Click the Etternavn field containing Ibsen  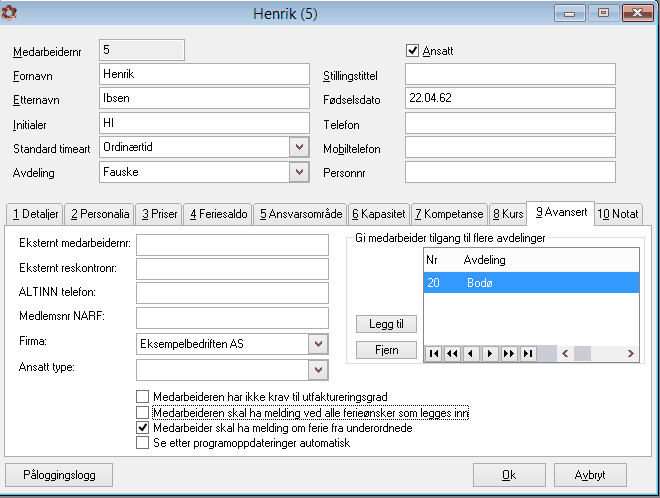(x=205, y=98)
